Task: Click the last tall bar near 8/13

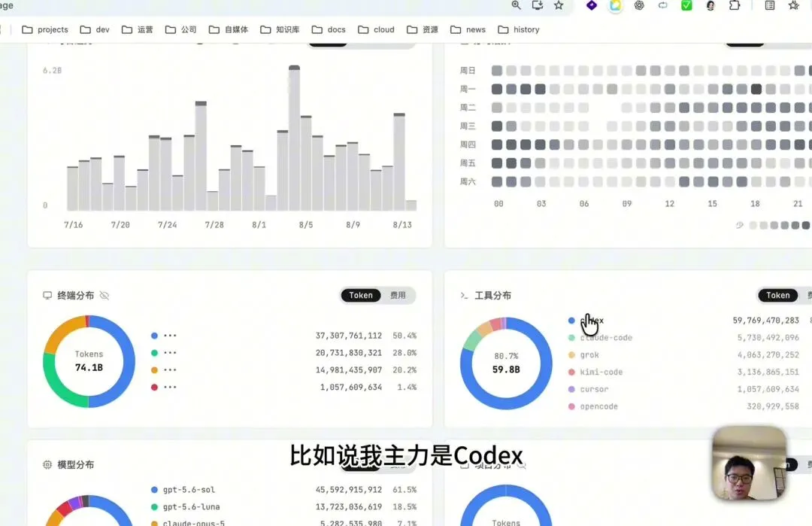Action: click(399, 162)
